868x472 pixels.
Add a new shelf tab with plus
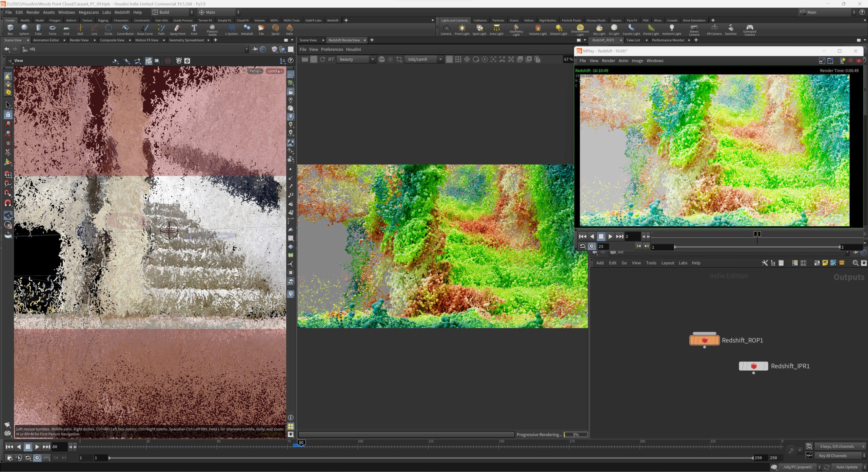point(346,20)
